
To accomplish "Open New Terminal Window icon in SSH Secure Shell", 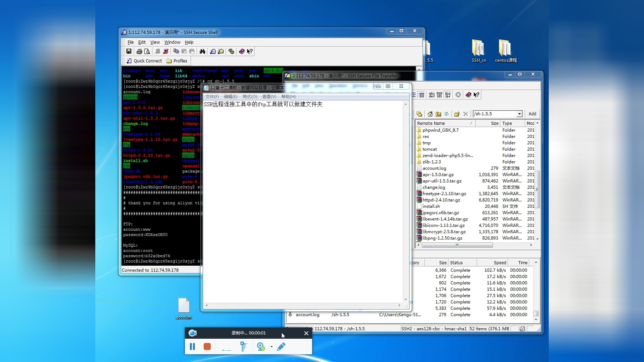I will 213,51.
